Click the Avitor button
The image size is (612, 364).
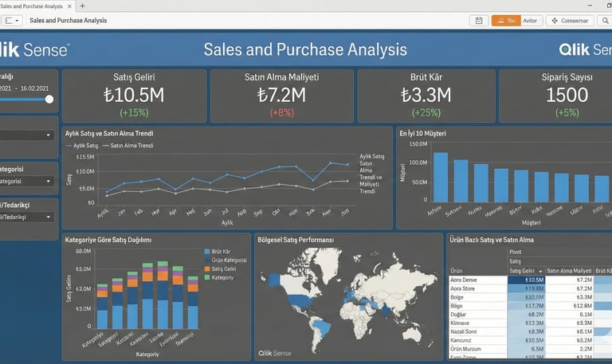coord(530,21)
